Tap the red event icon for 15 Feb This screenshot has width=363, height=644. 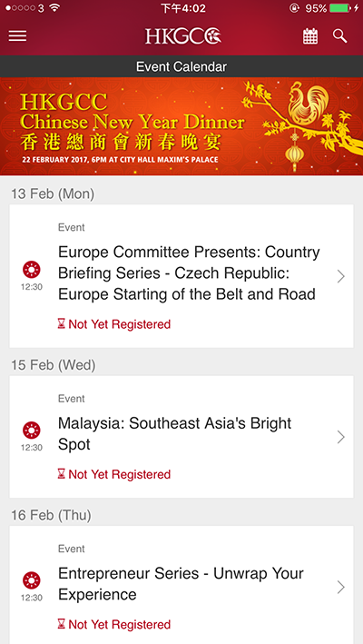pos(32,430)
